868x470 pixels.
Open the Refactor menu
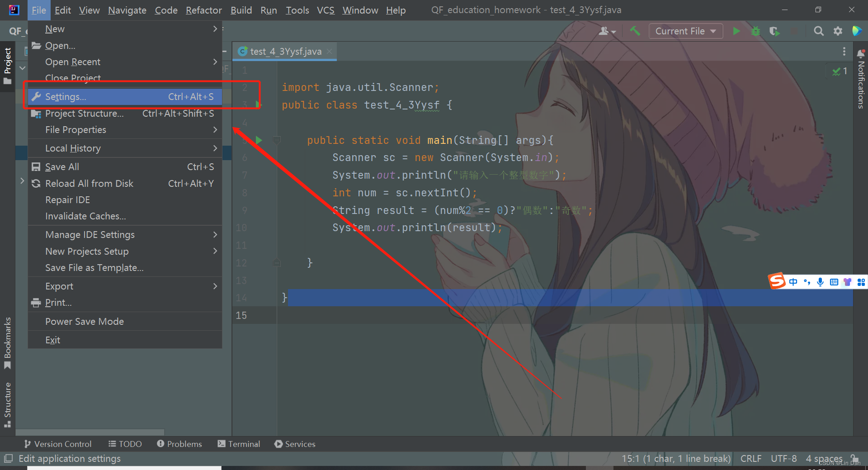point(203,10)
